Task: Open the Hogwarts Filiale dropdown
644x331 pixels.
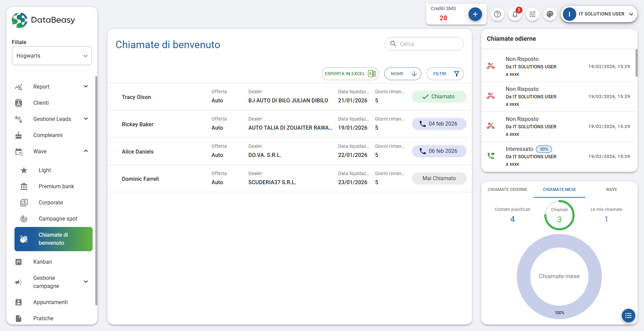Action: click(52, 56)
